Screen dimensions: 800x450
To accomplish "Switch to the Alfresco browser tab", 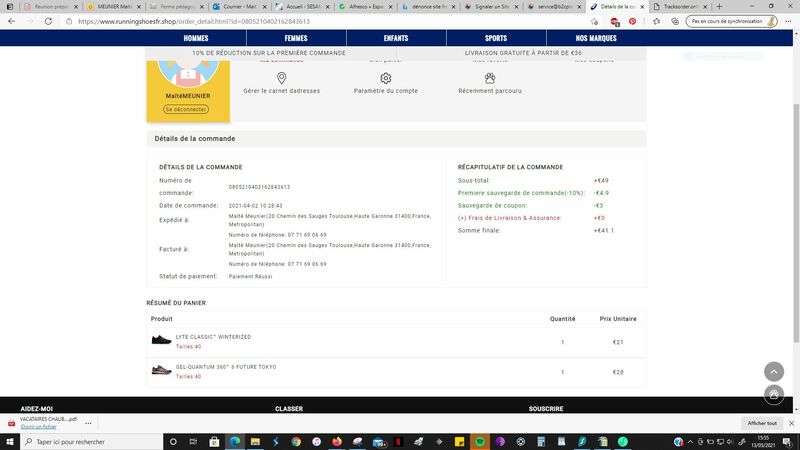I will click(365, 7).
